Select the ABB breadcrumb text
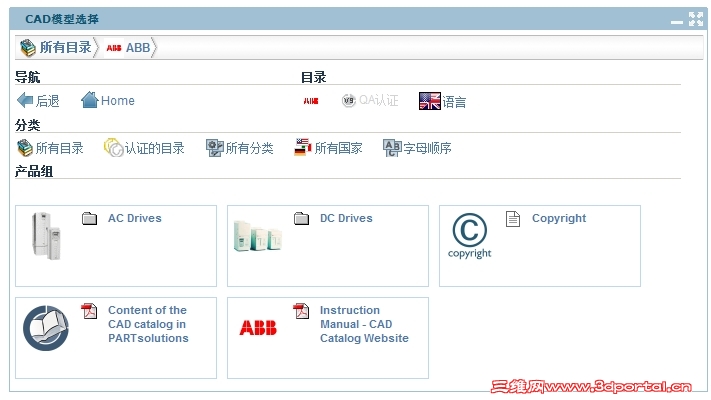711x400 pixels. click(138, 48)
